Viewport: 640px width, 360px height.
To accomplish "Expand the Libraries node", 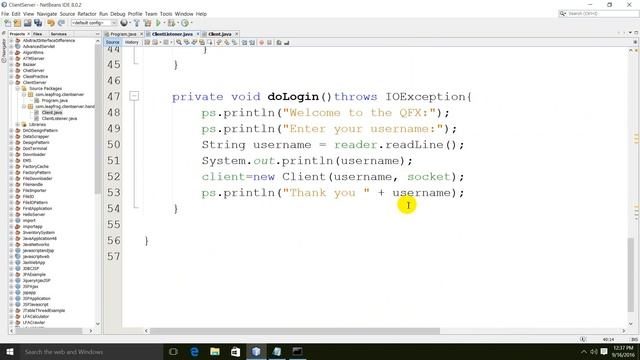I will click(x=18, y=124).
